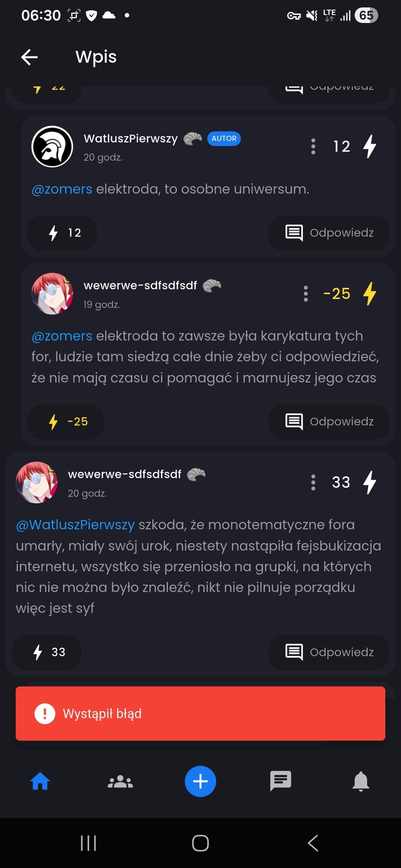Open the communities (people) tab
The width and height of the screenshot is (401, 868).
click(x=120, y=781)
